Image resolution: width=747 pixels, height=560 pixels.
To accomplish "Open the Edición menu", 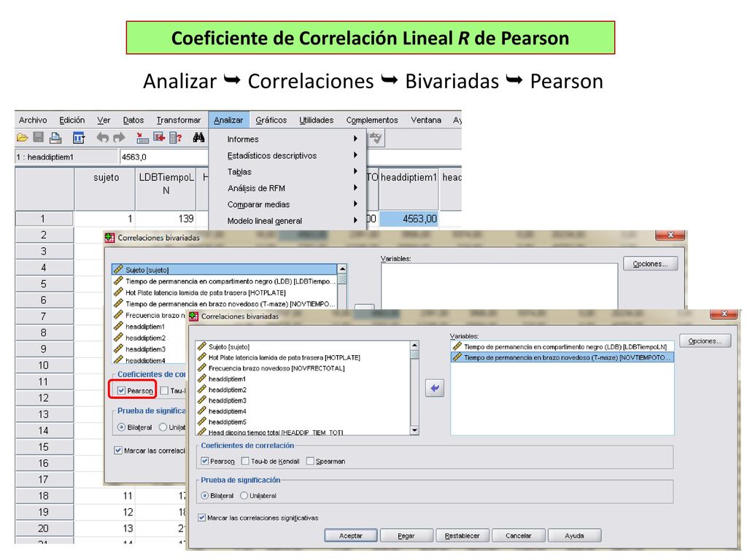I will (72, 120).
